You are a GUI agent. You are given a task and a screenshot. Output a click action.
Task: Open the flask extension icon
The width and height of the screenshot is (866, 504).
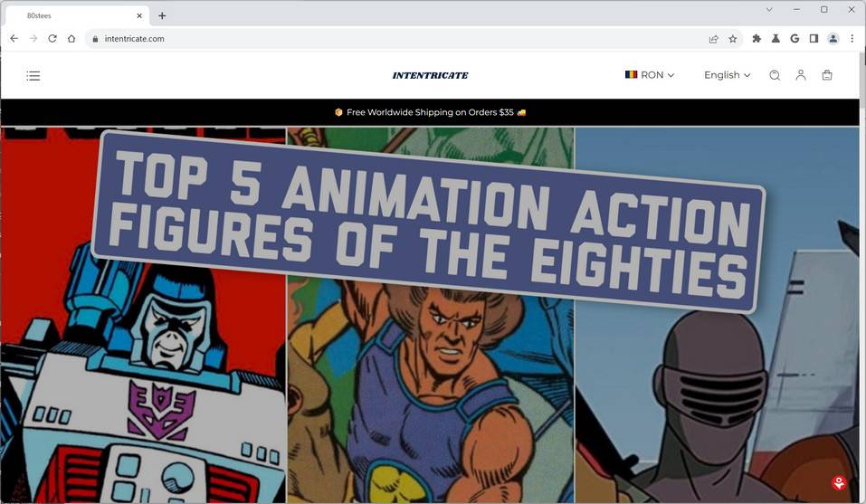[776, 39]
